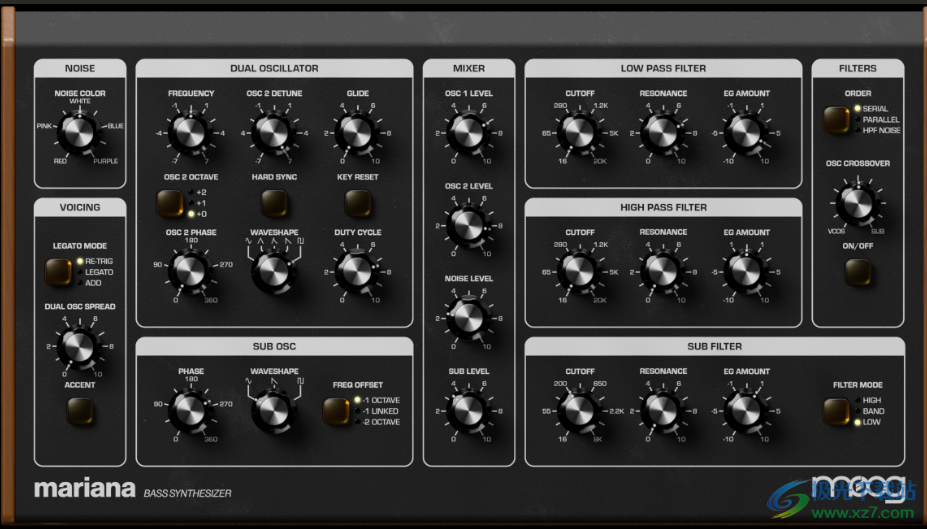
Task: Select the RE-TRIG legato mode option
Action: click(95, 261)
